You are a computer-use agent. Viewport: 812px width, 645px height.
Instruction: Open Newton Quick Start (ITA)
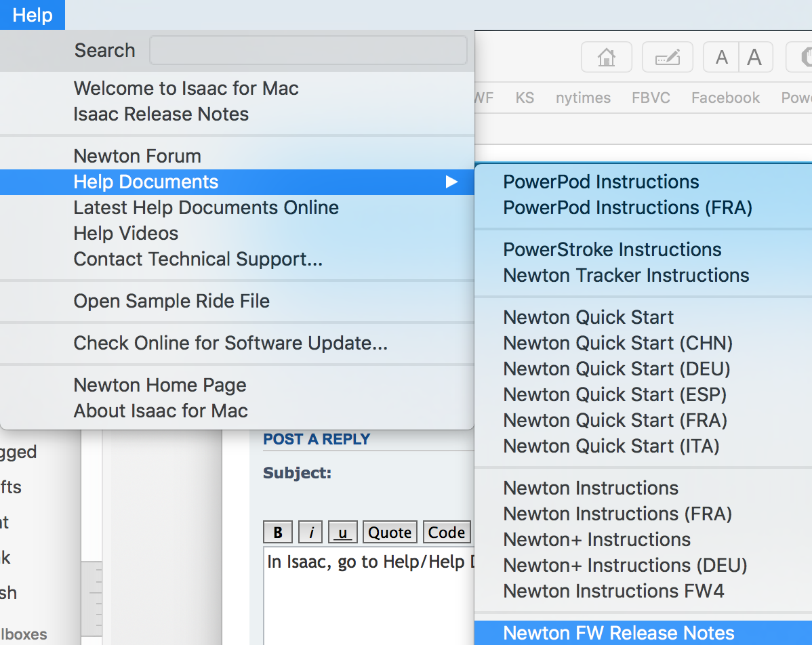pos(643,446)
